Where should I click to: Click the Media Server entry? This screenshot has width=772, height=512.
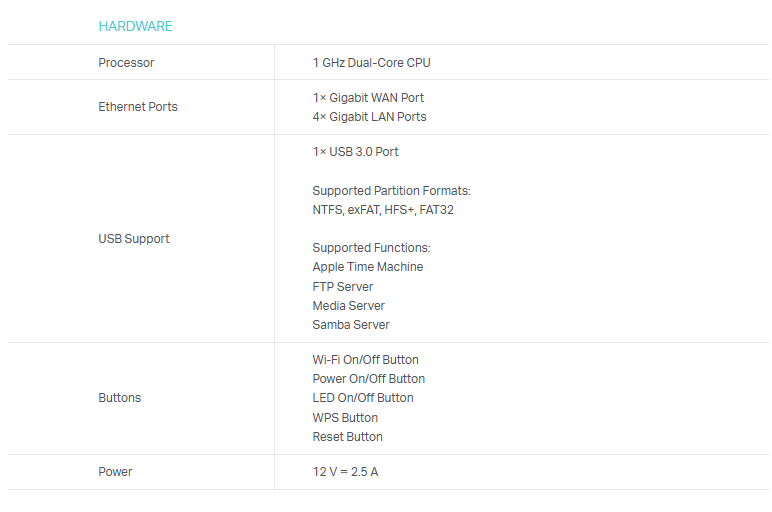(x=348, y=306)
